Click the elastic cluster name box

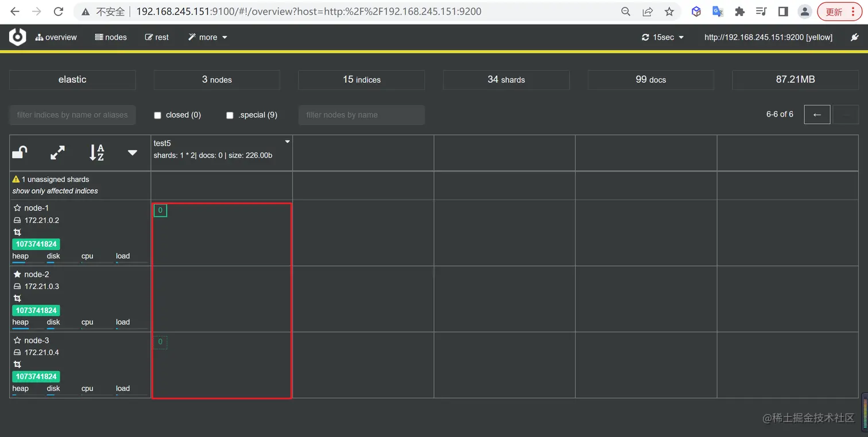(72, 80)
